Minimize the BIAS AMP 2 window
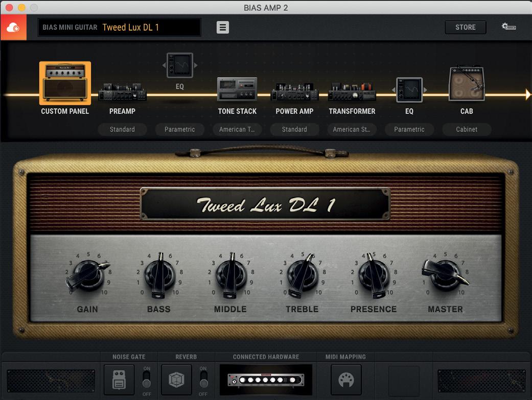The image size is (532, 400). 21,8
